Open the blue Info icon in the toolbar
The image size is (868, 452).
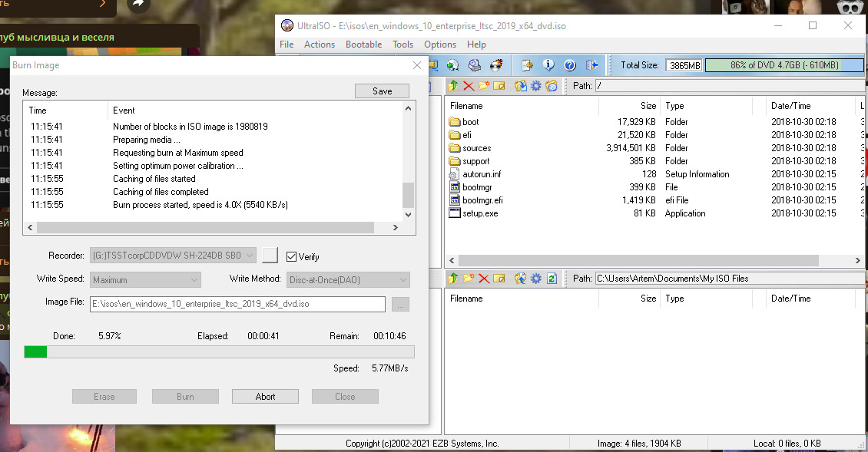pos(548,65)
